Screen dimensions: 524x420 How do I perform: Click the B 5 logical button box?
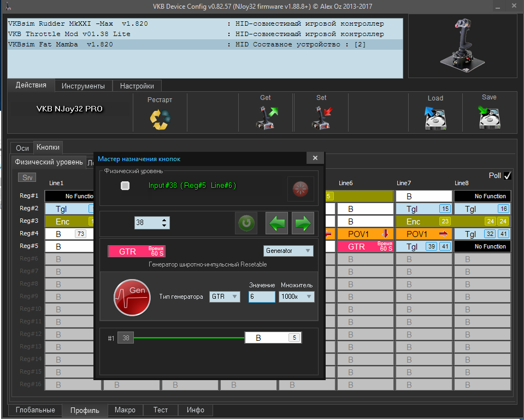[273, 338]
